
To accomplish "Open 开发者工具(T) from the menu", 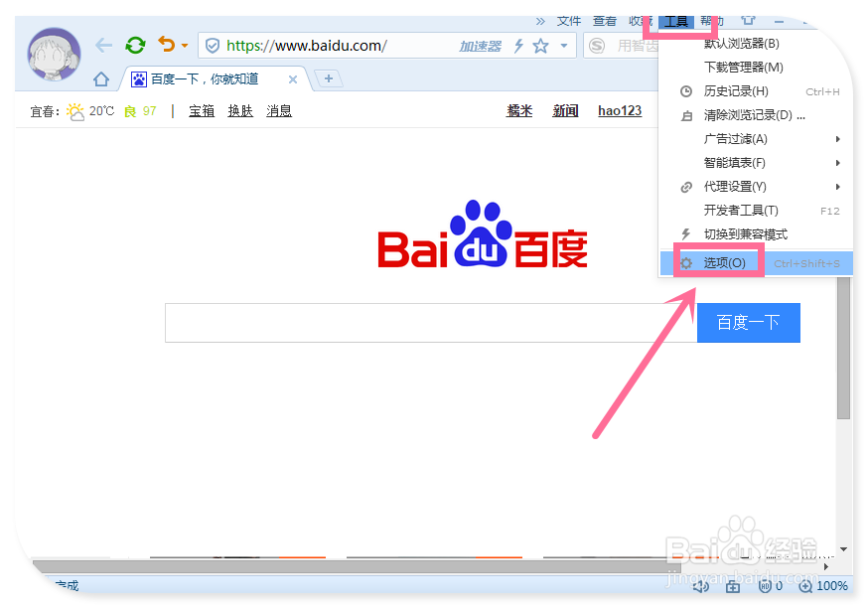I will (x=755, y=211).
